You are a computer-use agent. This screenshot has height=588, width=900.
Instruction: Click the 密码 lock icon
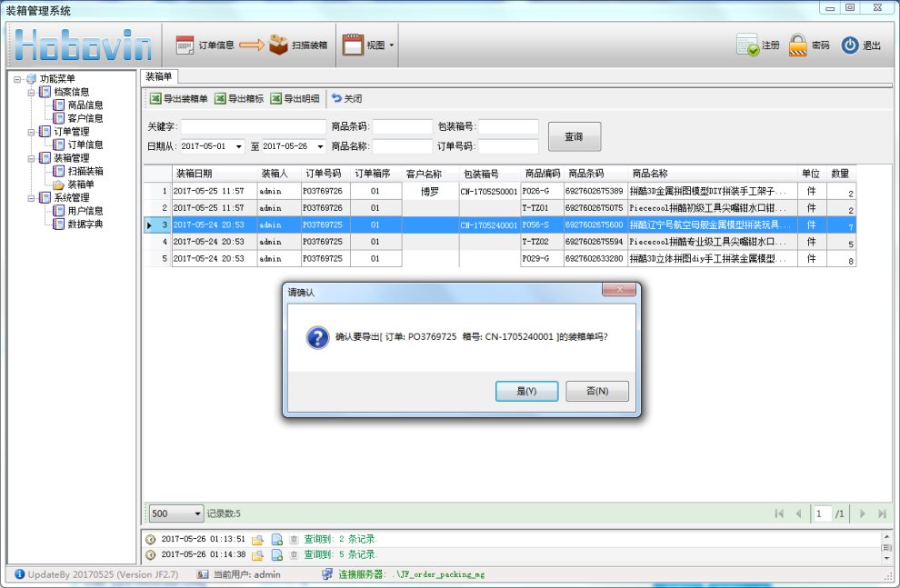pos(798,45)
